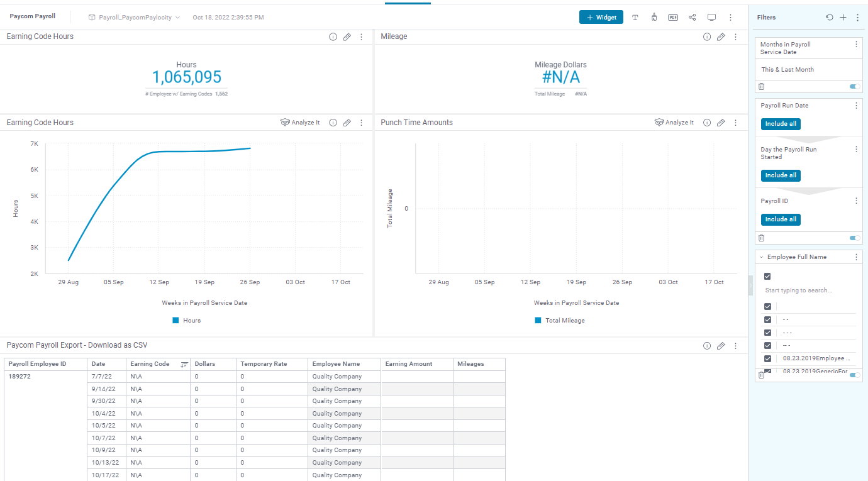Open the Payroll_PaycomPaylocity data source dropdown
Image resolution: width=868 pixels, height=481 pixels.
(135, 18)
